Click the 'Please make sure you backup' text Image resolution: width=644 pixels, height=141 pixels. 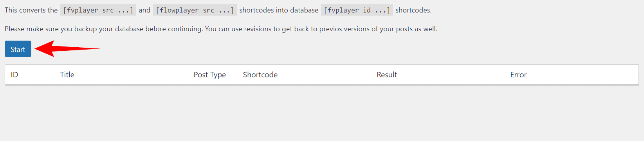[51, 29]
